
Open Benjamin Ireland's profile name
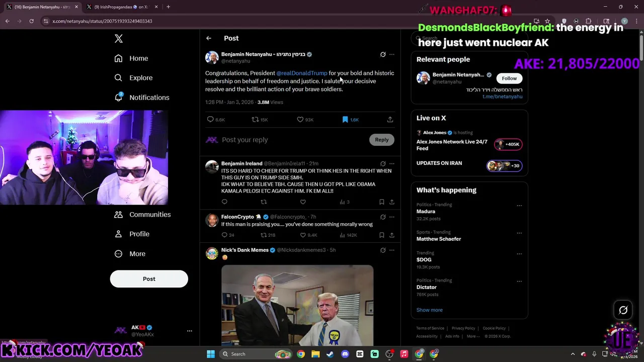click(242, 163)
